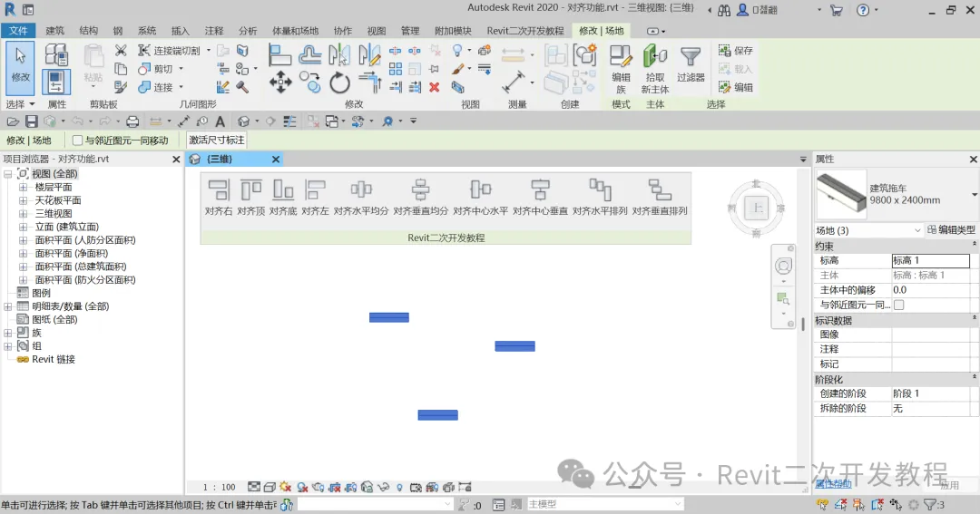Screen dimensions: 980x514
Task: Click the 编辑类型 (Edit Type) button
Action: point(951,230)
